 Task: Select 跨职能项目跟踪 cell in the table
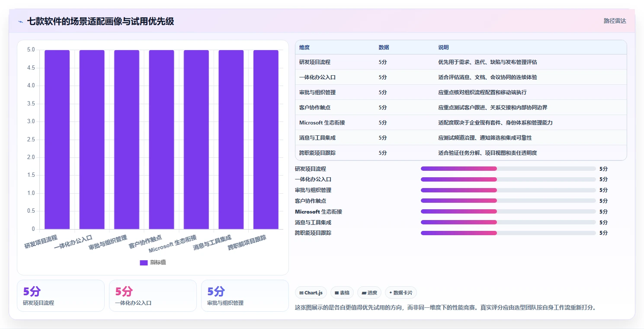(317, 153)
